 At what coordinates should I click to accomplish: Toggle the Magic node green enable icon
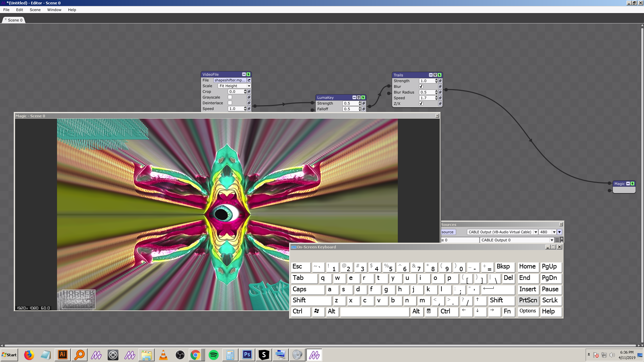(x=632, y=184)
